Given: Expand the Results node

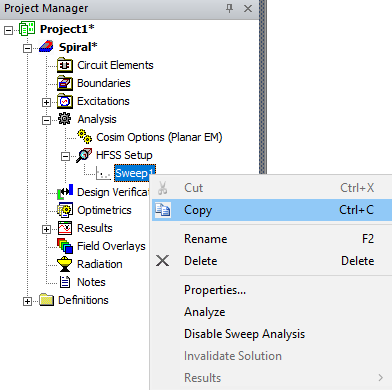Looking at the screenshot, I should [x=46, y=229].
